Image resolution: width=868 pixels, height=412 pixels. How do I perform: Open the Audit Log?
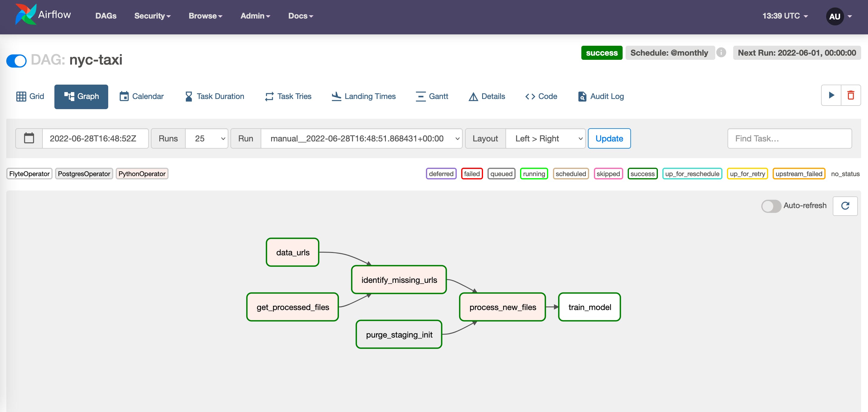click(x=600, y=97)
